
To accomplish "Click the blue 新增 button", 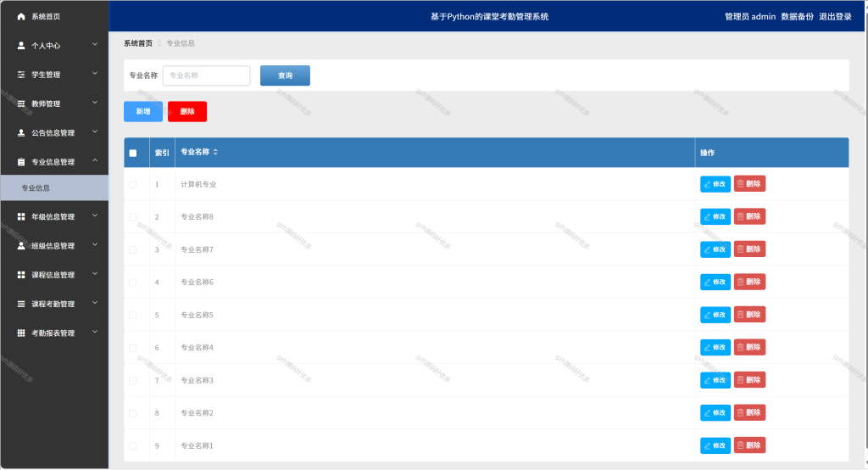I will coord(143,111).
